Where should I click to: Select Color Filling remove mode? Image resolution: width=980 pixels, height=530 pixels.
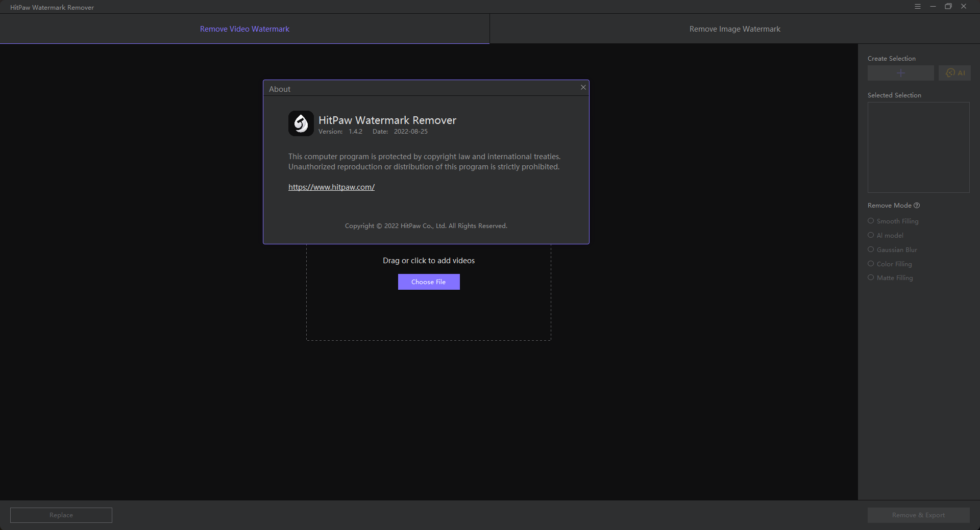[x=890, y=264]
